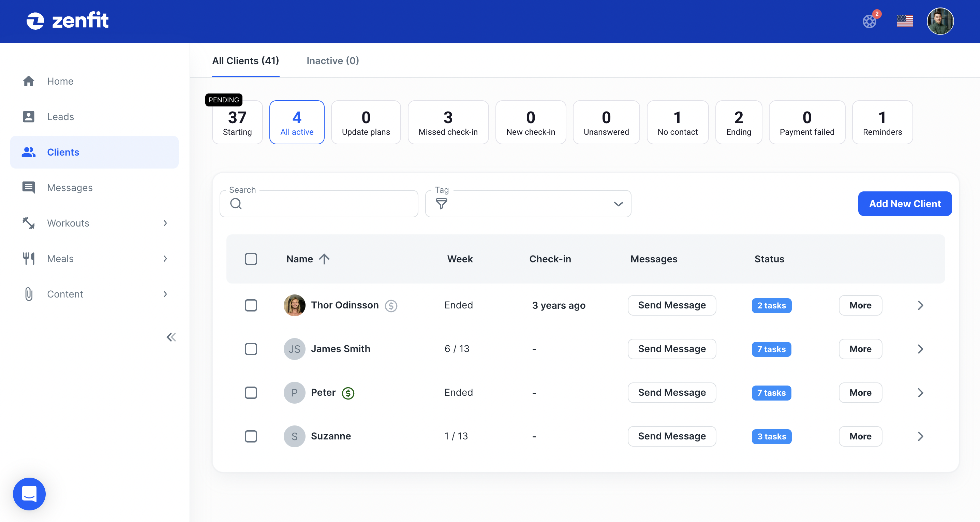The width and height of the screenshot is (980, 522).
Task: Open the Meals section icon
Action: (29, 258)
